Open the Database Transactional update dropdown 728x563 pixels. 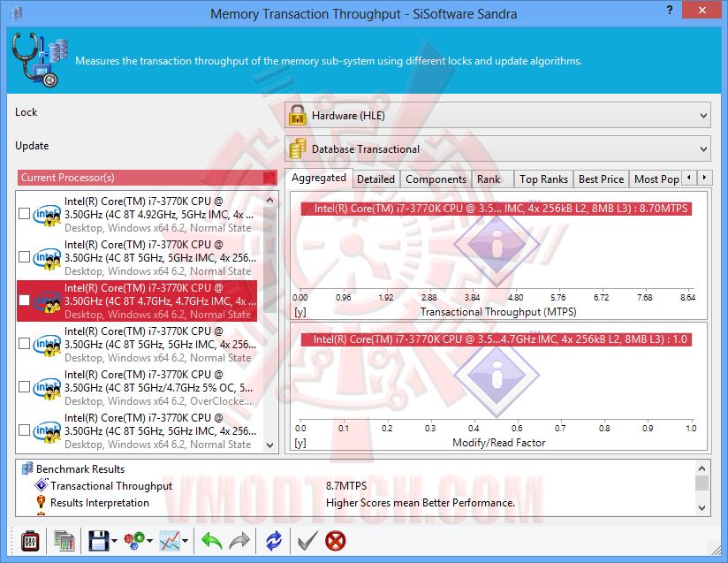pos(497,148)
